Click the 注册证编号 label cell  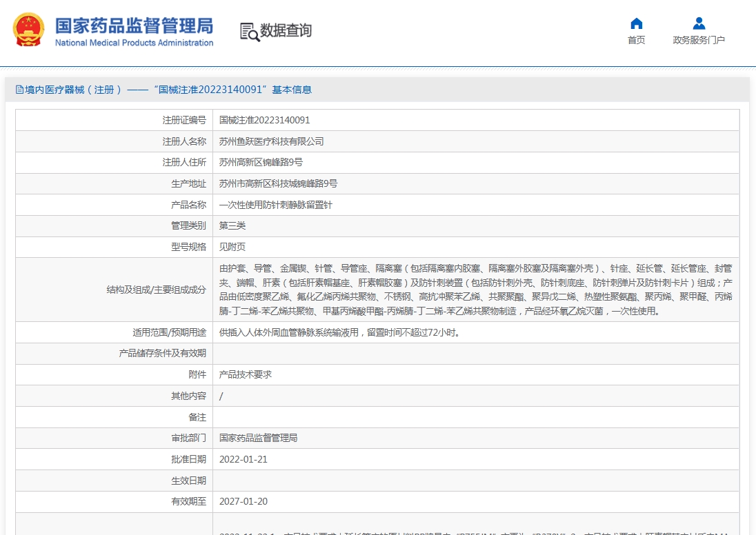[114, 120]
